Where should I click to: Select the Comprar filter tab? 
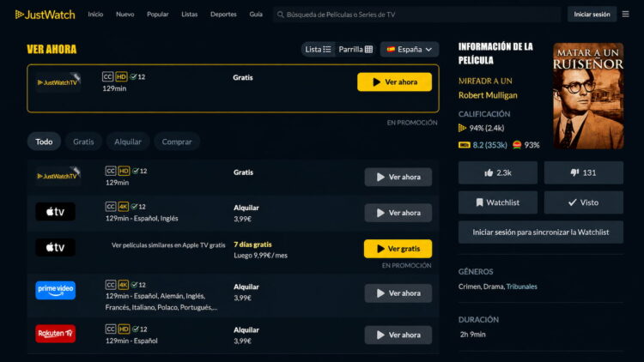pos(177,142)
